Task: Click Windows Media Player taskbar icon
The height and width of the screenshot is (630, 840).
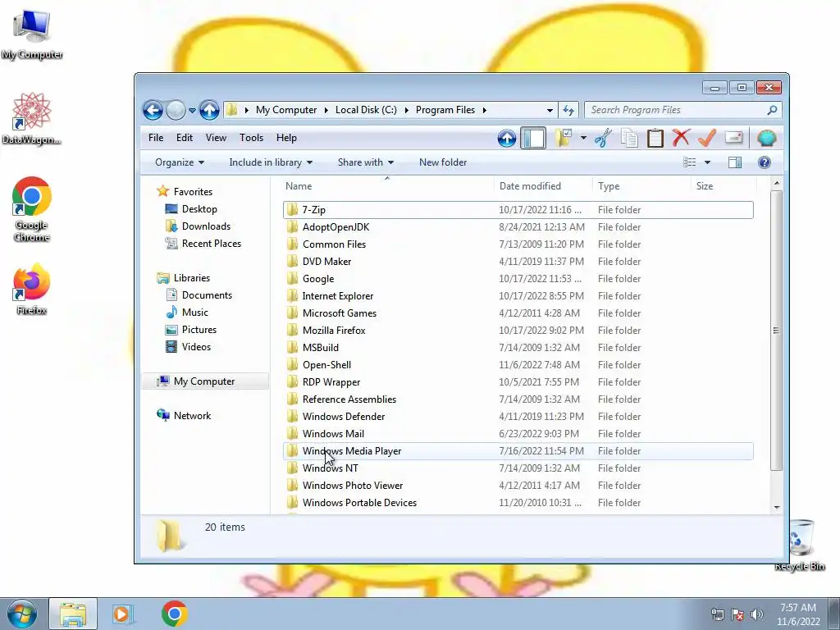Action: coord(122,614)
